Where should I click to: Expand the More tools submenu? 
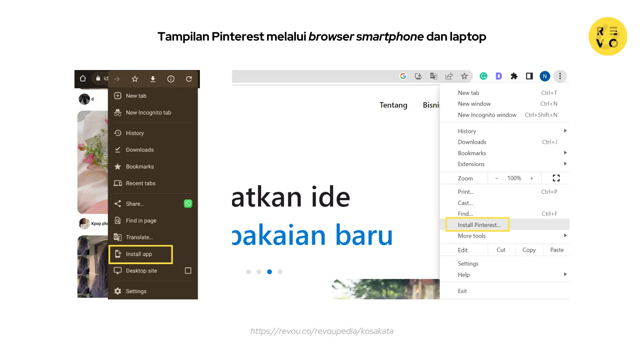point(472,236)
